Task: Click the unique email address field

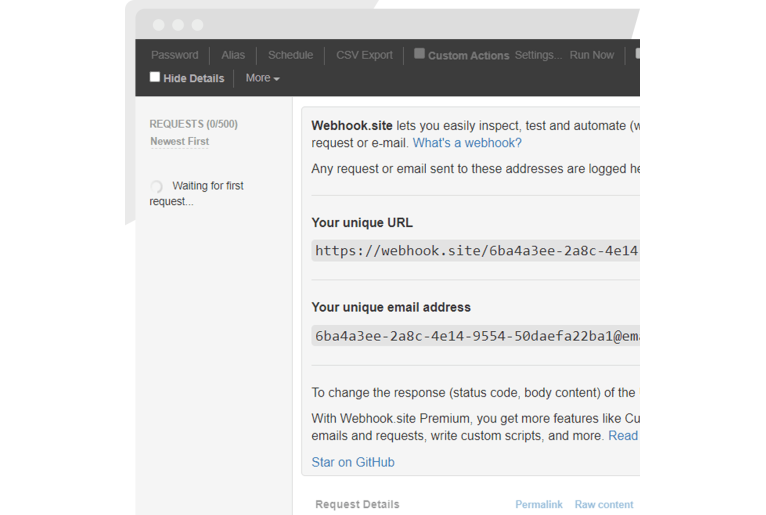Action: [x=475, y=336]
